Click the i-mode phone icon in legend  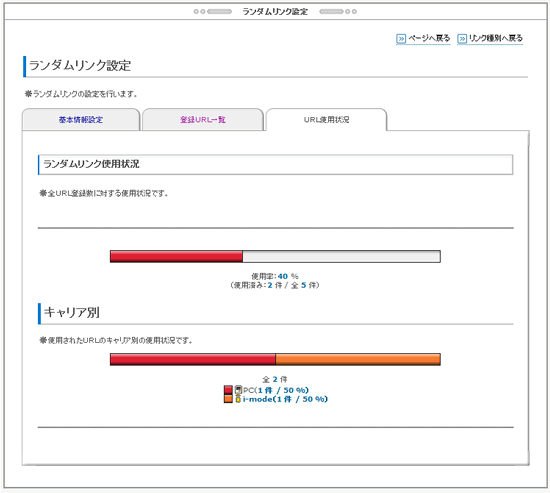(x=238, y=399)
